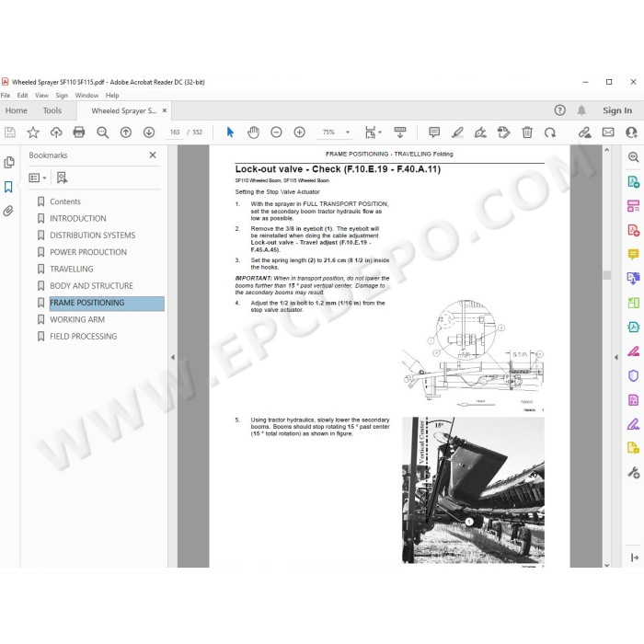Screen dimensions: 644x644
Task: Open the File menu
Action: [x=6, y=96]
